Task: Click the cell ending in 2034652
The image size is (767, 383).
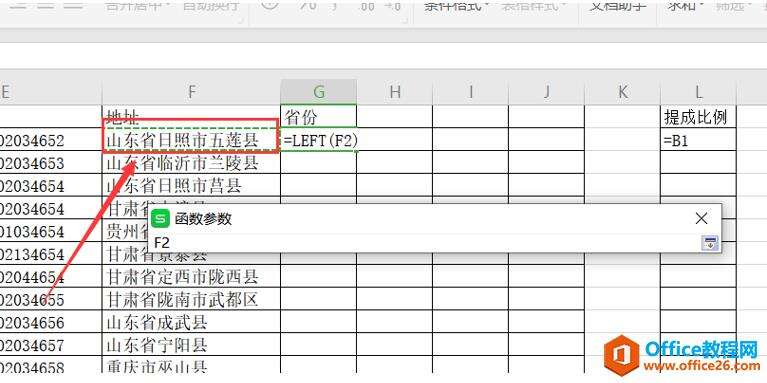Action: pos(51,140)
